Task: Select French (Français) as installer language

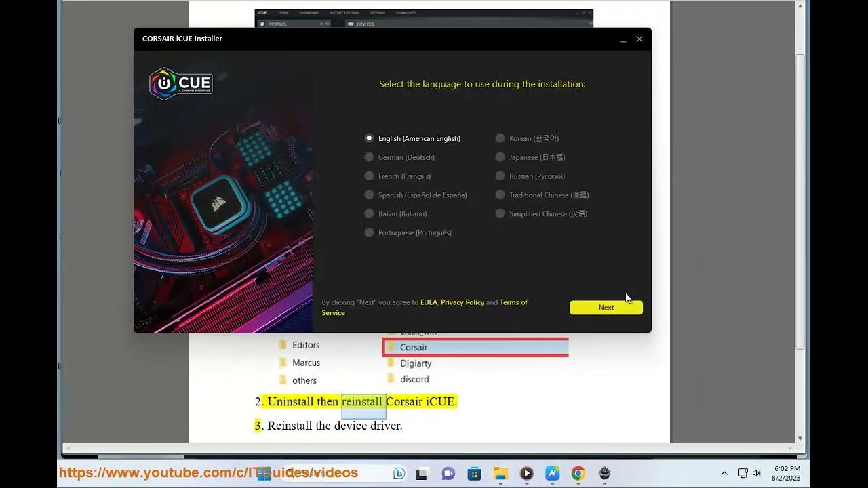Action: tap(398, 176)
